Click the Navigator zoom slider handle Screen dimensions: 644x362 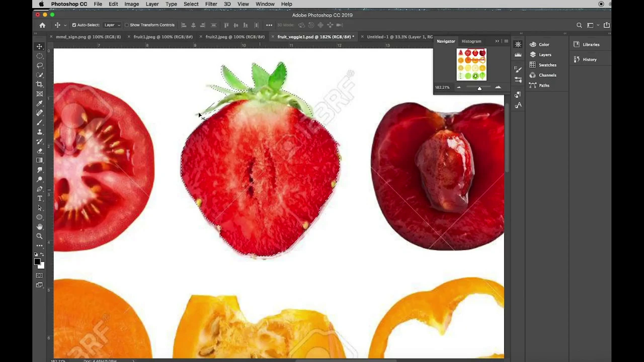[x=479, y=88]
